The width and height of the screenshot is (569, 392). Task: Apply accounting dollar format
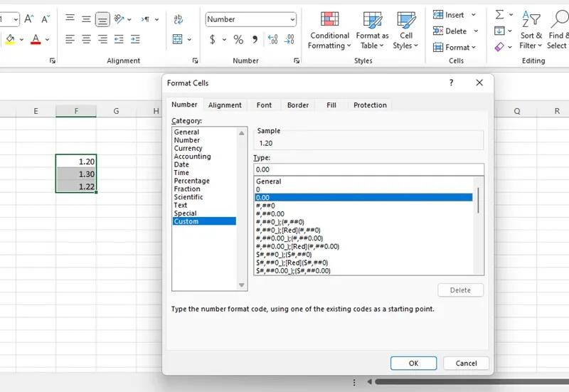tap(213, 39)
